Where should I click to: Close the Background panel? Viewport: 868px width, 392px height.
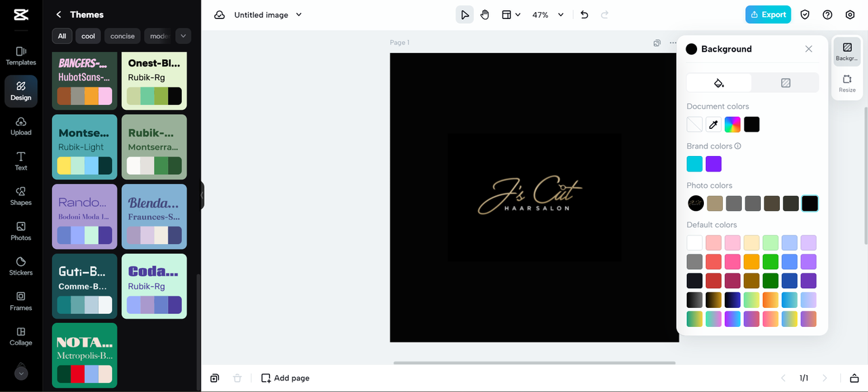[808, 49]
